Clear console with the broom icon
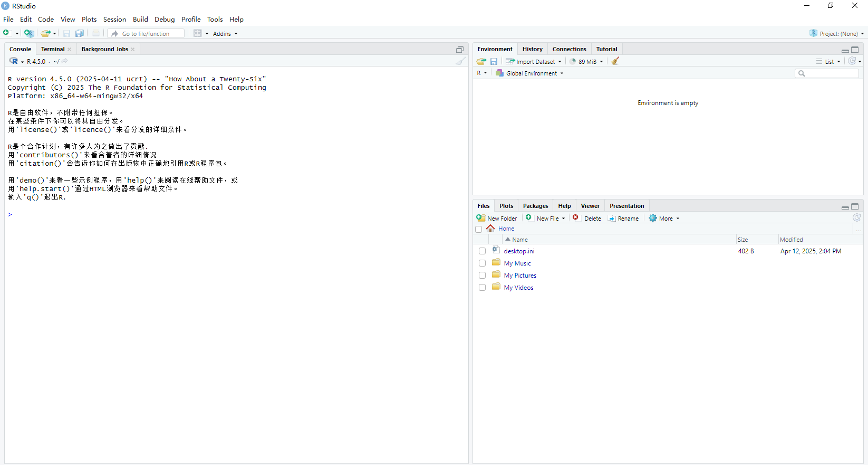 (x=460, y=61)
